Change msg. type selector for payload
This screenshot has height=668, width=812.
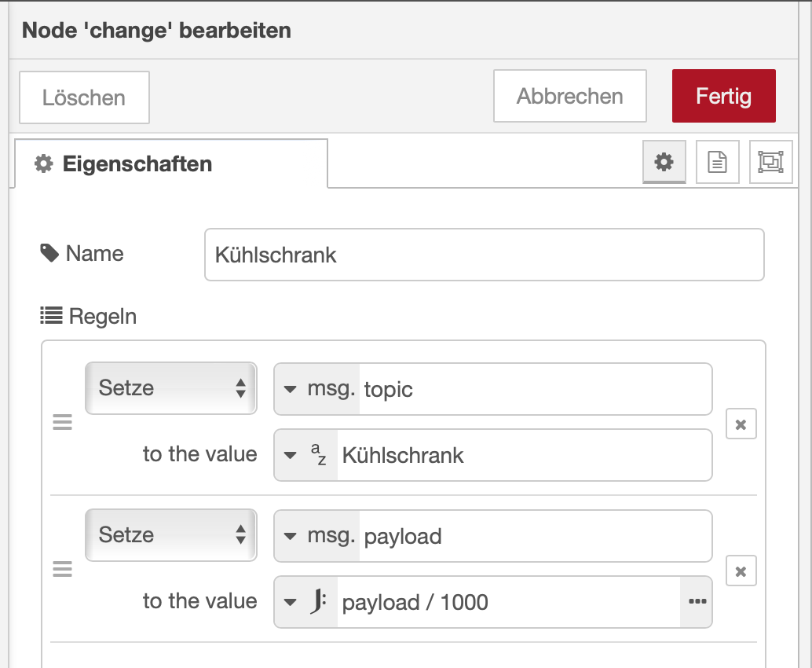(317, 537)
